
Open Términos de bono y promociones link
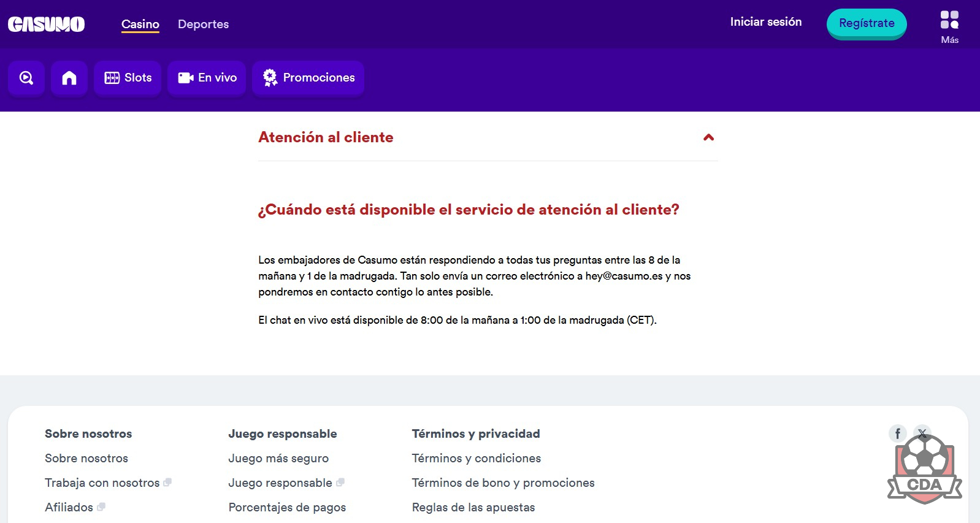[x=503, y=483]
